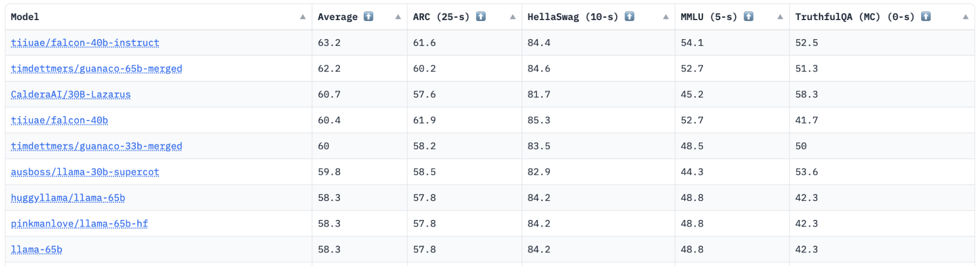Click the Model column header text
The image size is (980, 266).
coord(25,17)
